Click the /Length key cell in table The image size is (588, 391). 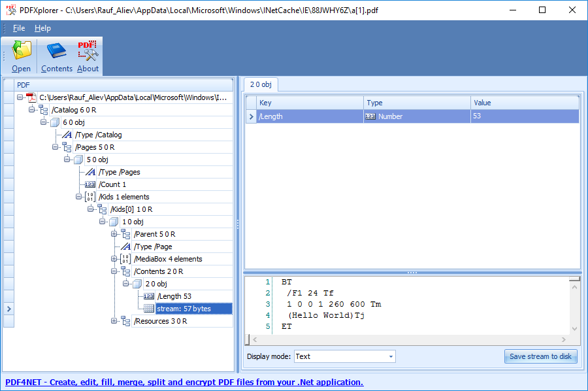pyautogui.click(x=310, y=116)
